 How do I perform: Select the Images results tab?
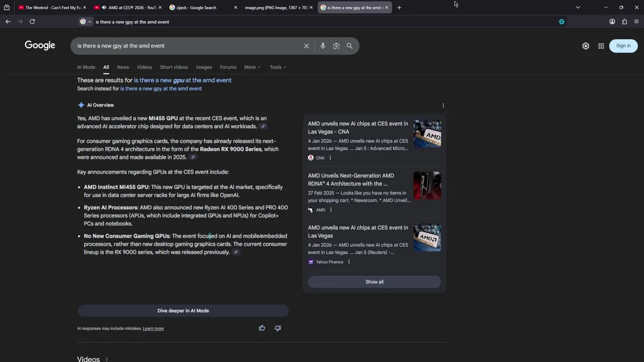[x=204, y=67]
